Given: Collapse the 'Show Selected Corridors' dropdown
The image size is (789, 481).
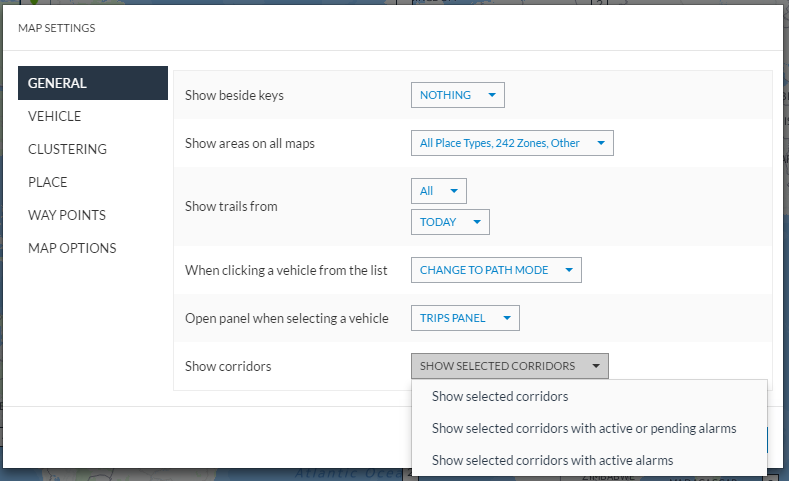Looking at the screenshot, I should [x=508, y=366].
